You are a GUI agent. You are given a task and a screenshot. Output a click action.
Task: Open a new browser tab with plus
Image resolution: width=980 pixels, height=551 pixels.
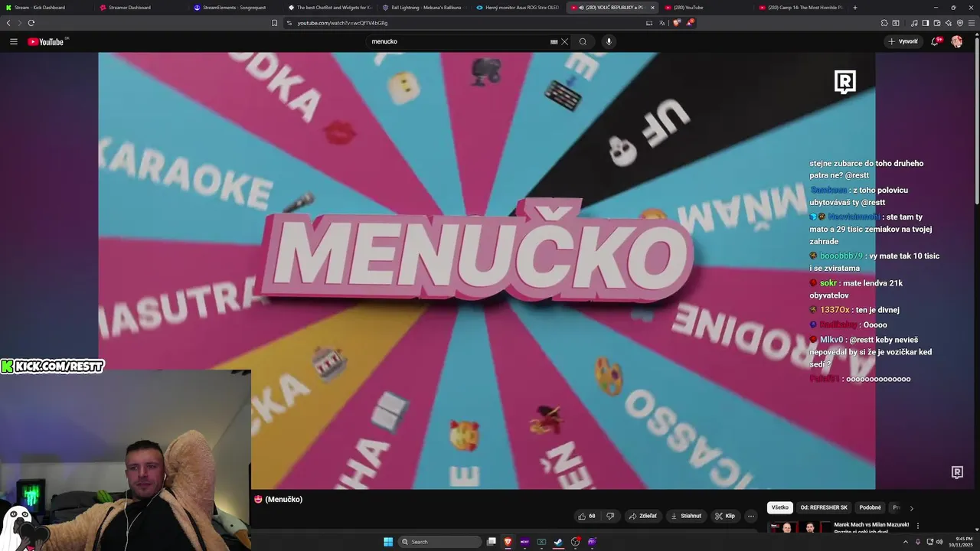click(x=855, y=8)
